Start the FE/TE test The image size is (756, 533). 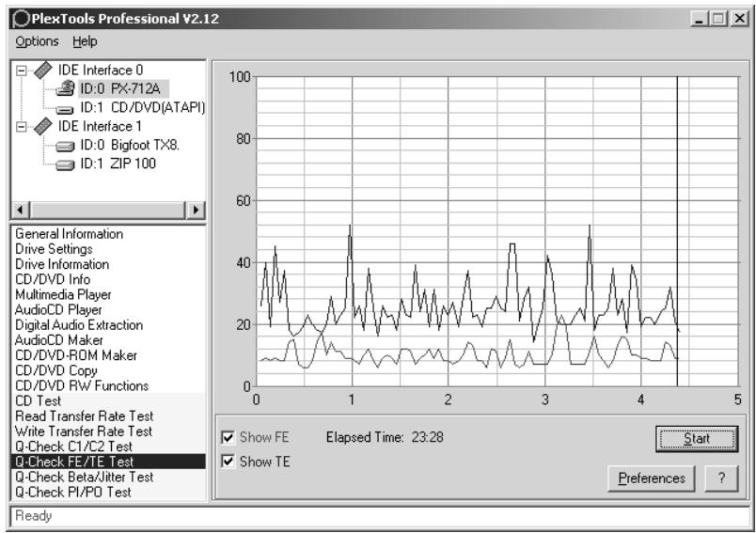point(697,439)
